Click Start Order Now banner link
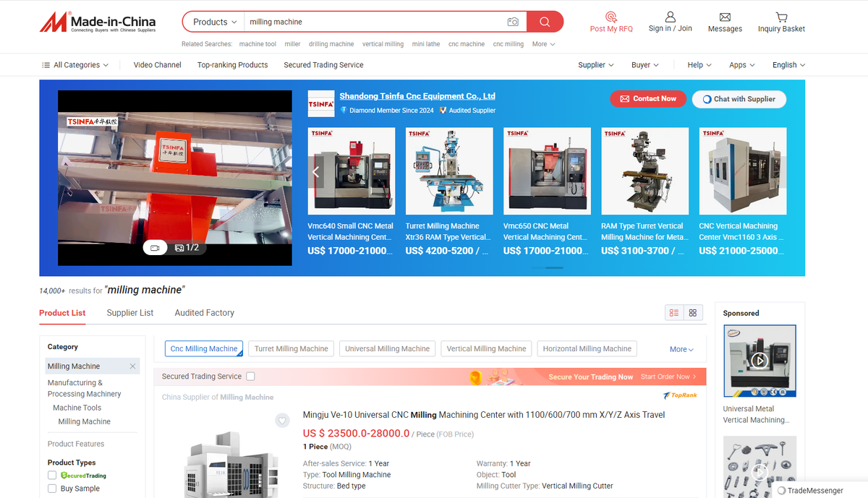Screen dimensions: 868x498 click(669, 377)
